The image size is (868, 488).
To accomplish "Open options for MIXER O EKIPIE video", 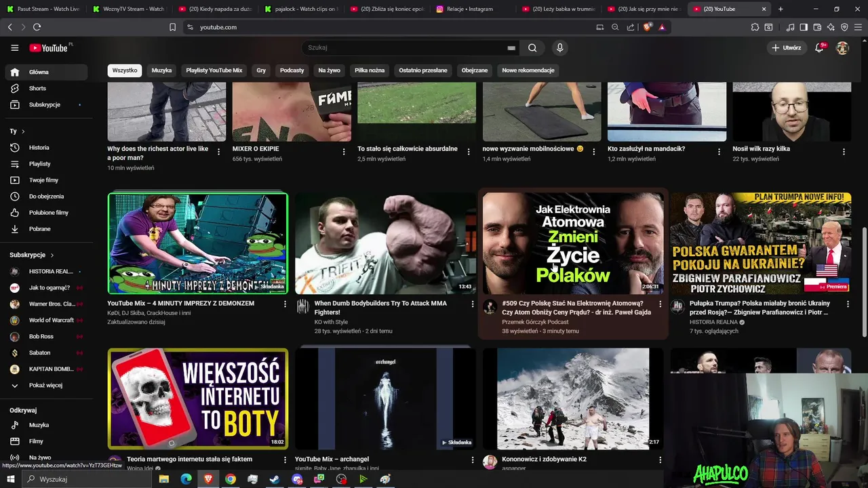I will pyautogui.click(x=344, y=152).
